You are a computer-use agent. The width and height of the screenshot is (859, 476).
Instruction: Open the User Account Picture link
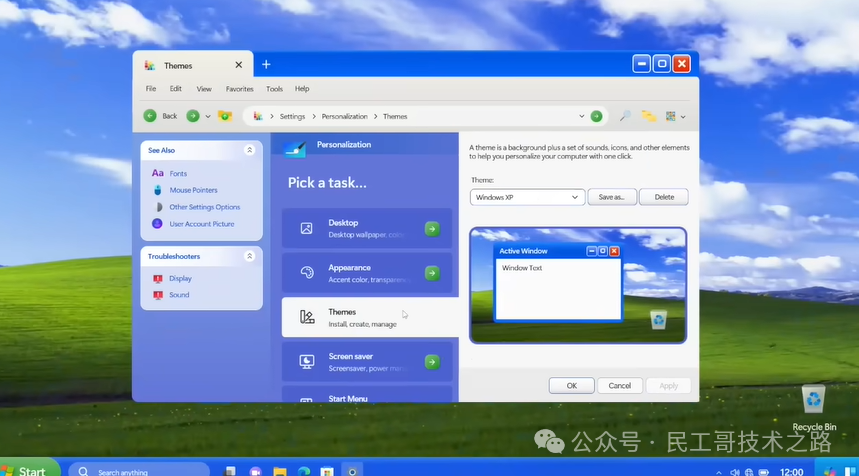pyautogui.click(x=202, y=224)
